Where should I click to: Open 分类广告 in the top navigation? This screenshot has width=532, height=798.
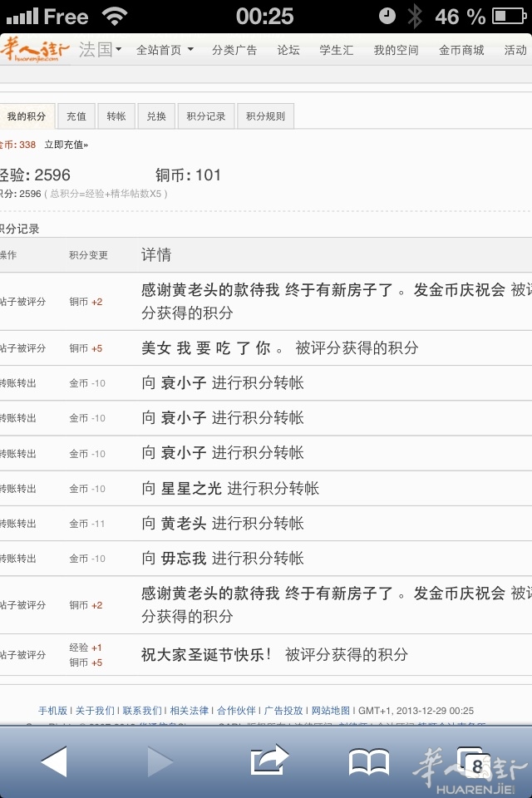(x=234, y=50)
